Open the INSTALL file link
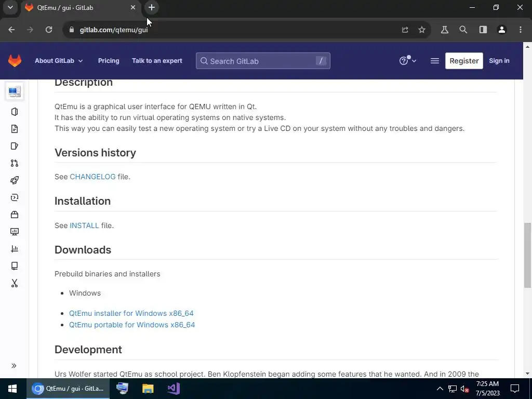The width and height of the screenshot is (532, 399). 84,225
